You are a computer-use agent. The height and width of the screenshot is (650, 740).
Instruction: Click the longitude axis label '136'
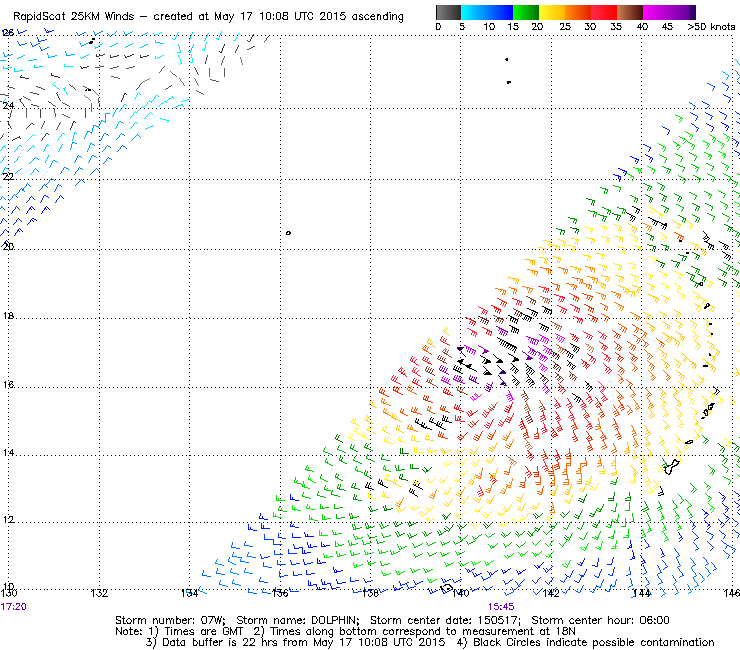[280, 593]
